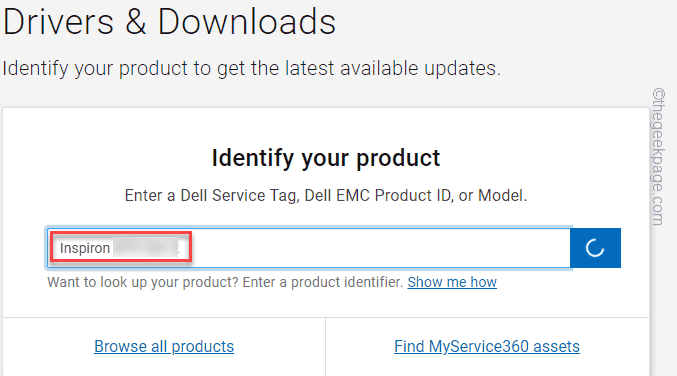This screenshot has width=677, height=376.
Task: Click the divider between the bottom links
Action: click(326, 347)
